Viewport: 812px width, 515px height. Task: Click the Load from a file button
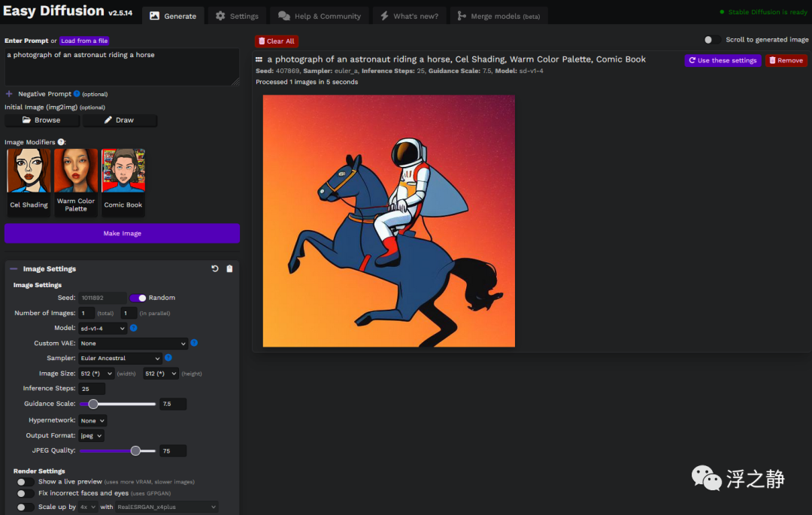click(84, 41)
